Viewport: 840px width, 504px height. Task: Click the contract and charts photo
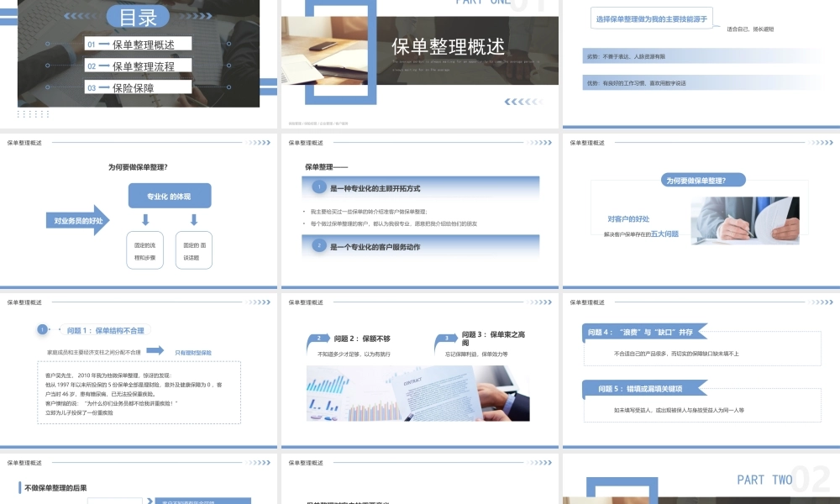point(417,393)
